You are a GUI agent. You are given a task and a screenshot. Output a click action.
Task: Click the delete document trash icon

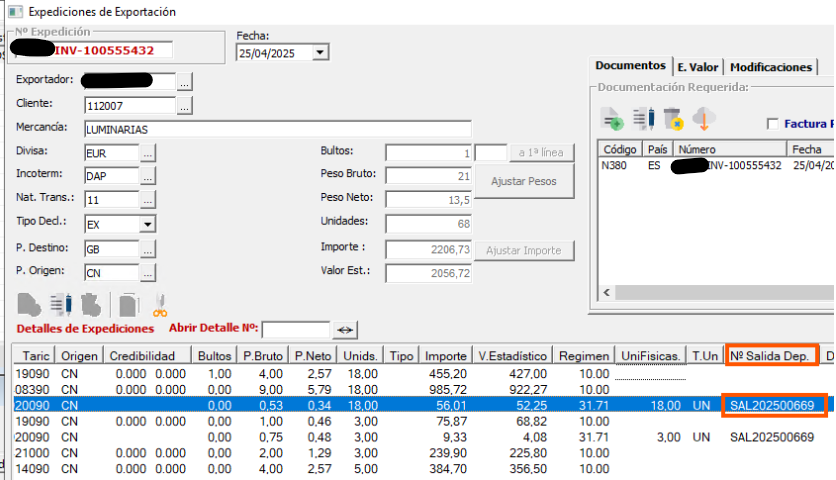pos(673,120)
